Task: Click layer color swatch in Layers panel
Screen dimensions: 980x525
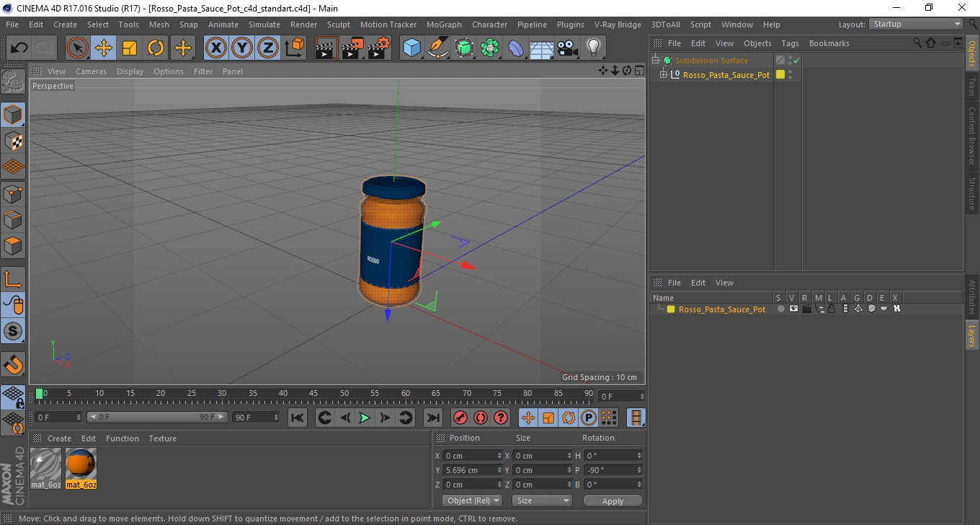Action: [x=670, y=309]
